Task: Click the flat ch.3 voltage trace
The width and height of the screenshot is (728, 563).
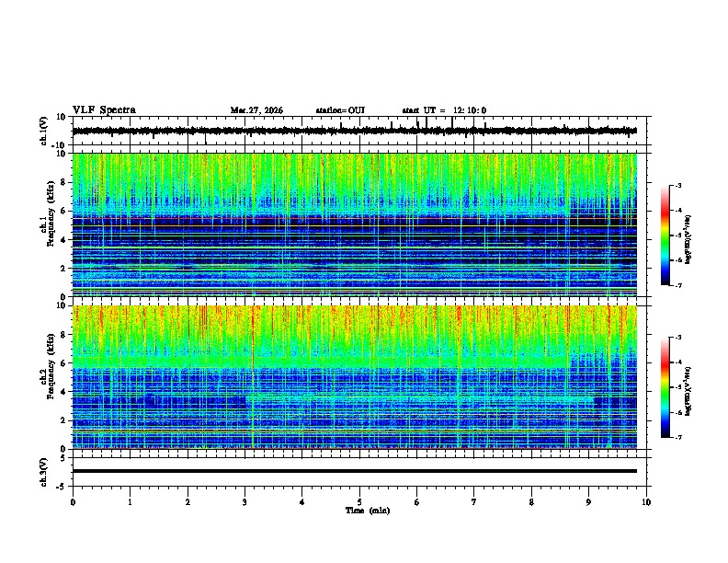Action: pos(354,471)
